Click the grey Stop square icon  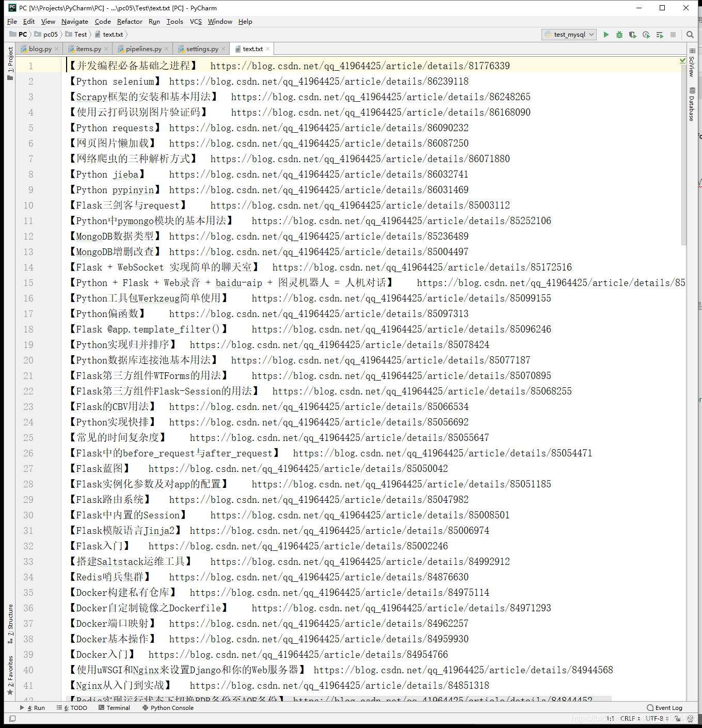pos(673,35)
